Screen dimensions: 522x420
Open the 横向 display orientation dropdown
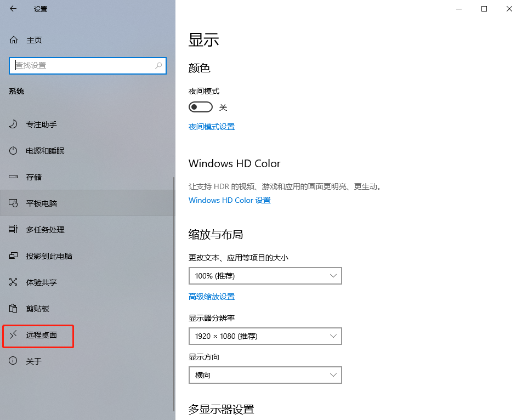coord(265,375)
